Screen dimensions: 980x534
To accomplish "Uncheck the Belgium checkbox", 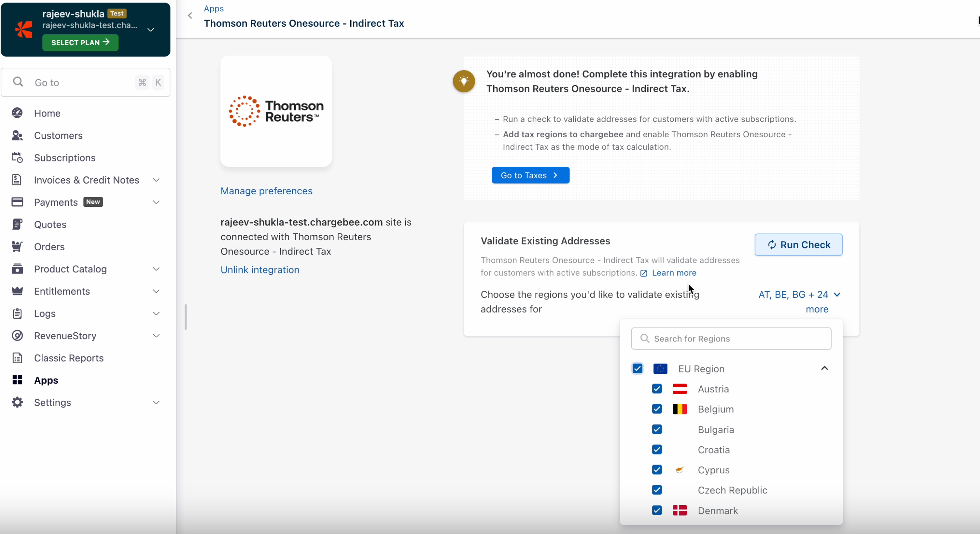I will coord(657,409).
